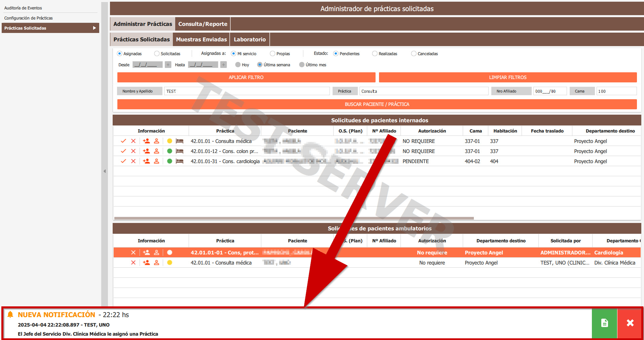
Task: Choose the Último mes date filter
Action: coord(302,65)
